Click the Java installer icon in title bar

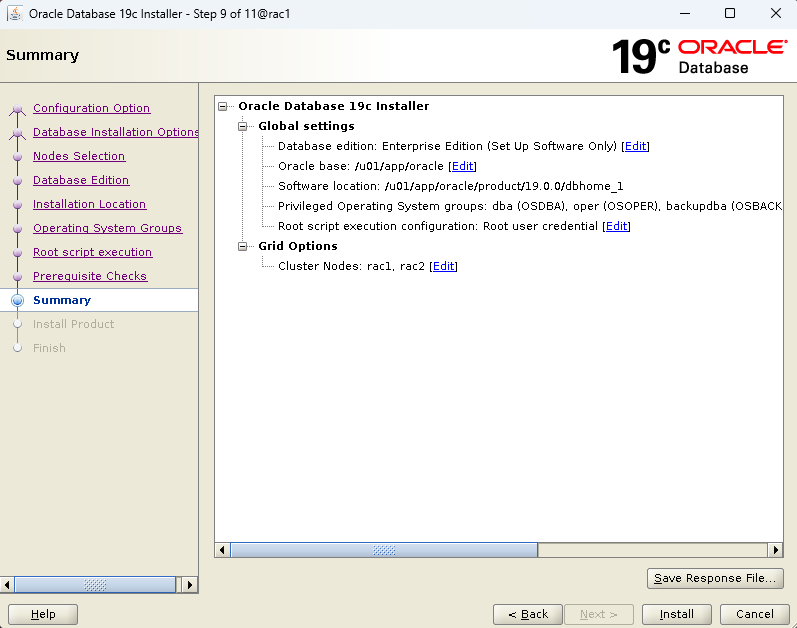pos(15,14)
